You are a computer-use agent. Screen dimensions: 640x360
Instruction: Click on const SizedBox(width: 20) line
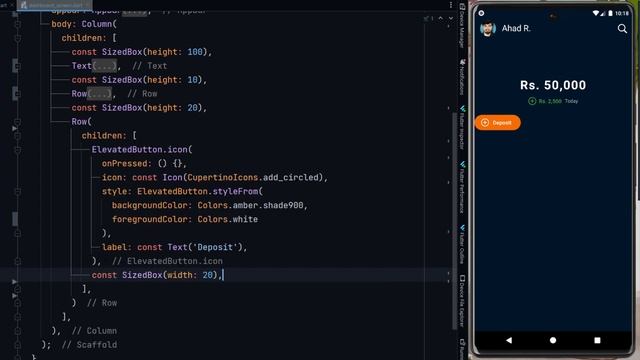157,275
